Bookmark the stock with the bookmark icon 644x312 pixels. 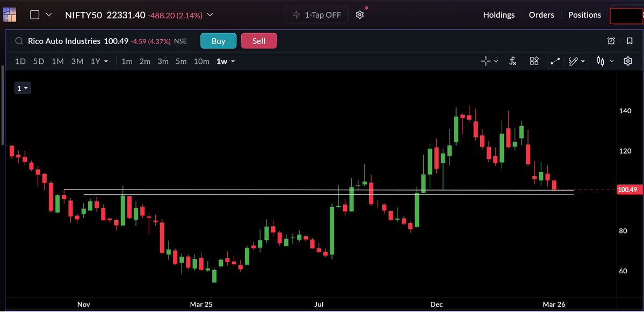pyautogui.click(x=629, y=41)
